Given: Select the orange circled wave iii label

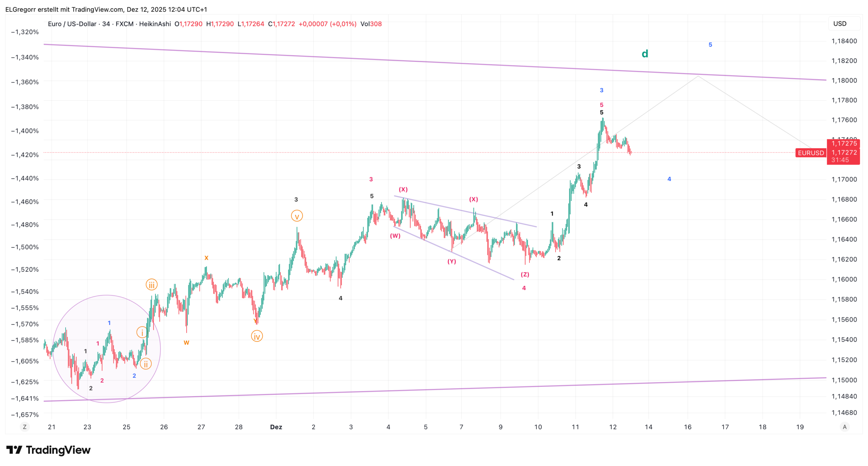Looking at the screenshot, I should click(x=152, y=285).
